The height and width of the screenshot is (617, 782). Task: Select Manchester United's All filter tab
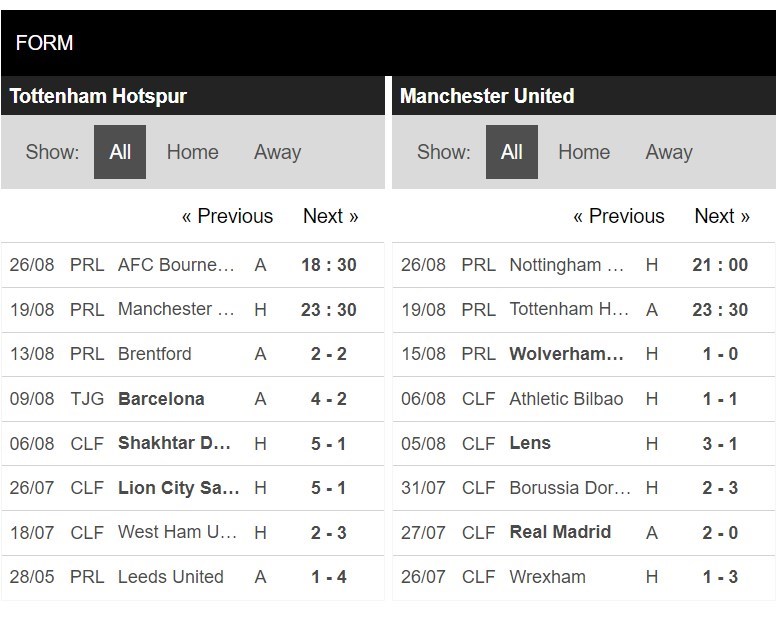(x=512, y=152)
